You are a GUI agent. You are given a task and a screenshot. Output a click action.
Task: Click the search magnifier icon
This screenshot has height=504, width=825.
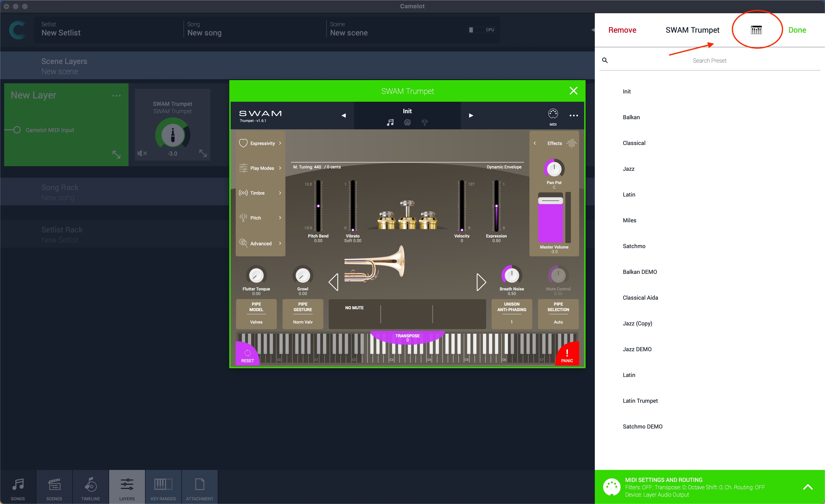point(605,60)
